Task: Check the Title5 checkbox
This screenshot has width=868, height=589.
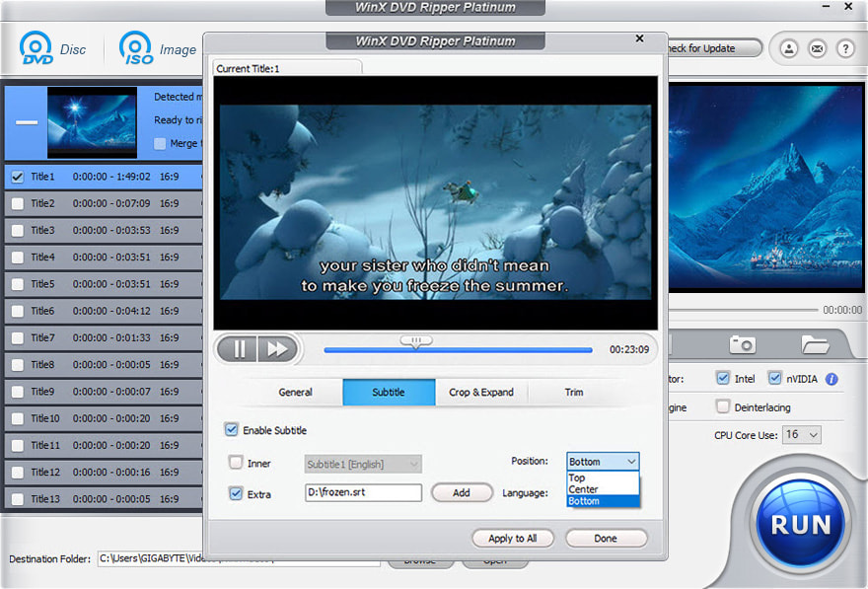Action: (x=18, y=284)
